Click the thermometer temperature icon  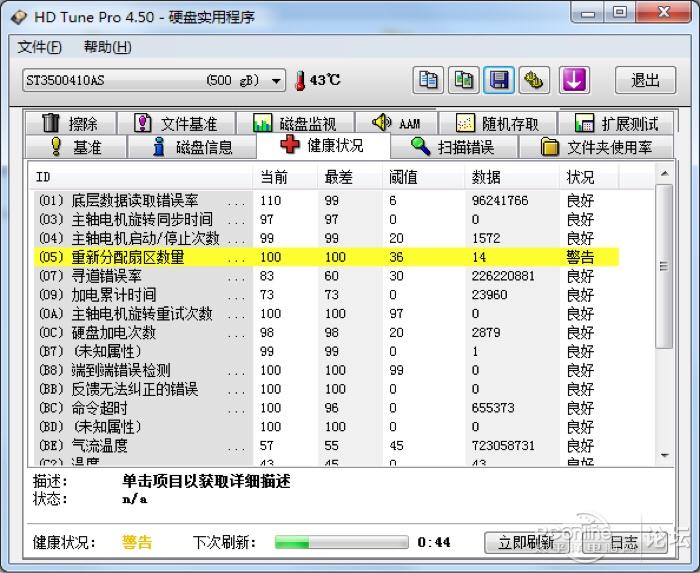(300, 81)
